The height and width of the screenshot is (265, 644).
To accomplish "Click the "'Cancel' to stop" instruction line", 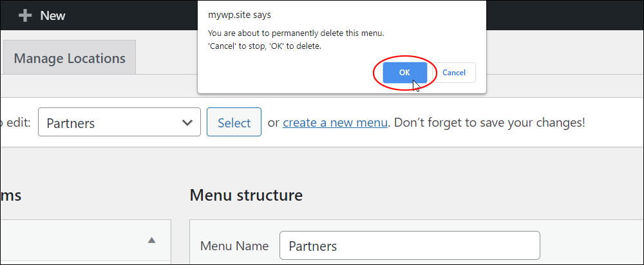I will click(x=263, y=46).
